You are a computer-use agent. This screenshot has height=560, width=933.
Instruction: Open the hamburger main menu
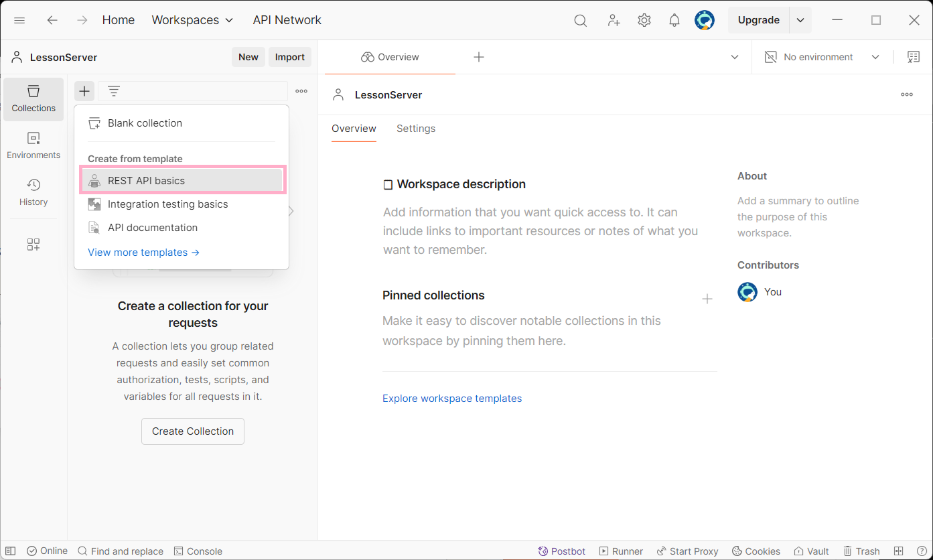pyautogui.click(x=19, y=20)
